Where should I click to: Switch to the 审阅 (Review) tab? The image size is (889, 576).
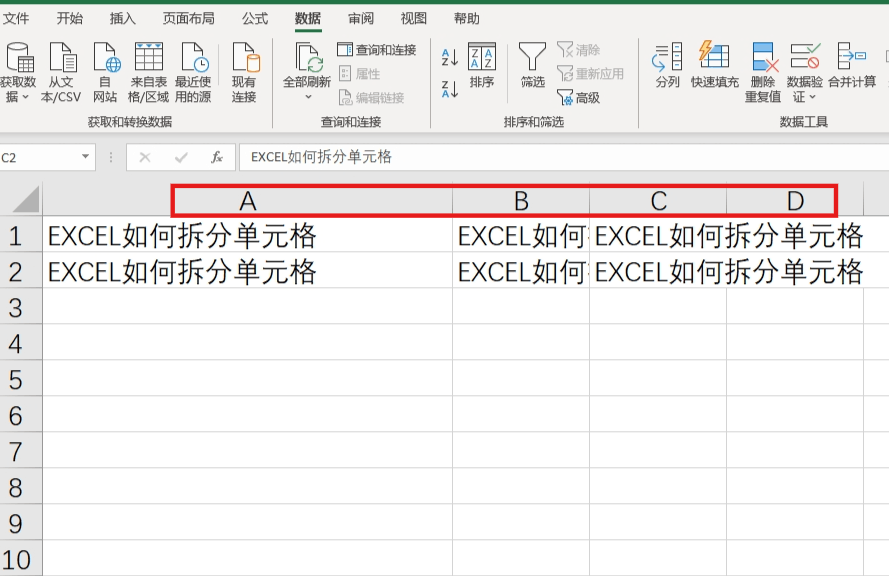(361, 19)
